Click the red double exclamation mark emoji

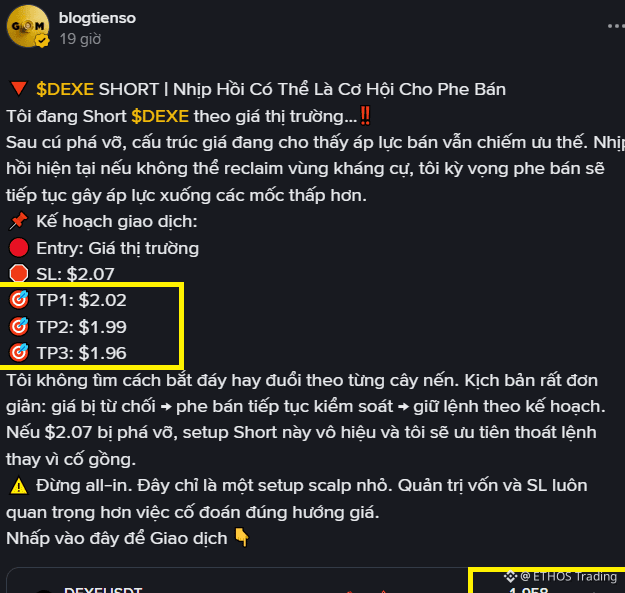click(365, 116)
